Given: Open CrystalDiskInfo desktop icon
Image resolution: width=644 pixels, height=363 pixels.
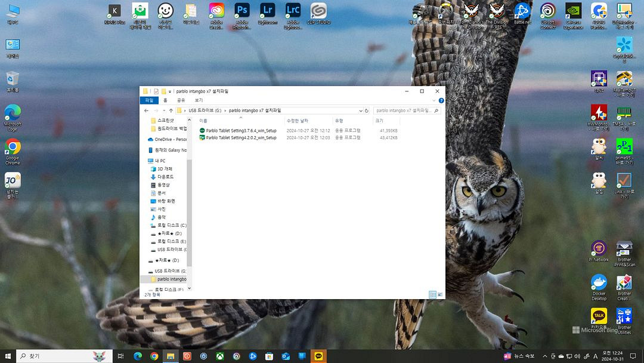Looking at the screenshot, I should coord(624,50).
